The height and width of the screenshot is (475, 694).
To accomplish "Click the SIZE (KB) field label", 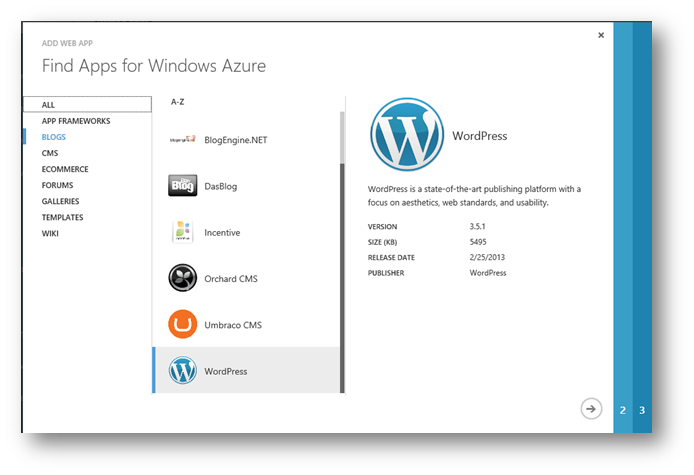I will click(x=382, y=242).
